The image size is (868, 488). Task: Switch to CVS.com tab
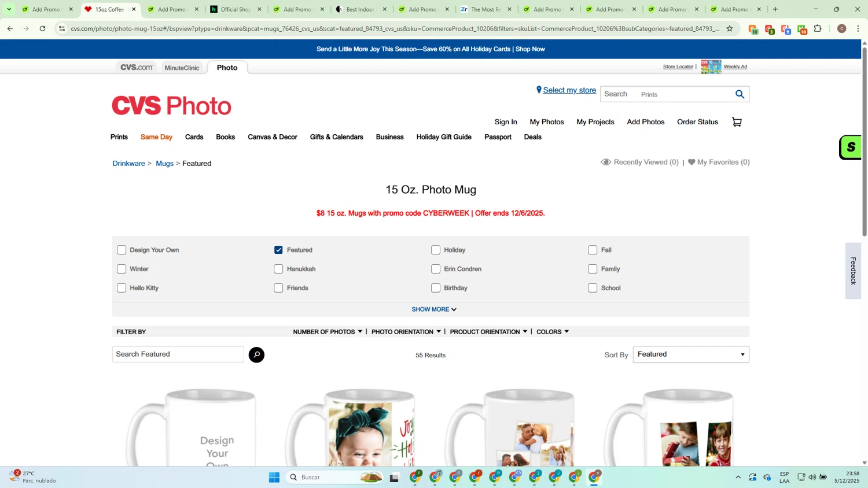coord(137,68)
